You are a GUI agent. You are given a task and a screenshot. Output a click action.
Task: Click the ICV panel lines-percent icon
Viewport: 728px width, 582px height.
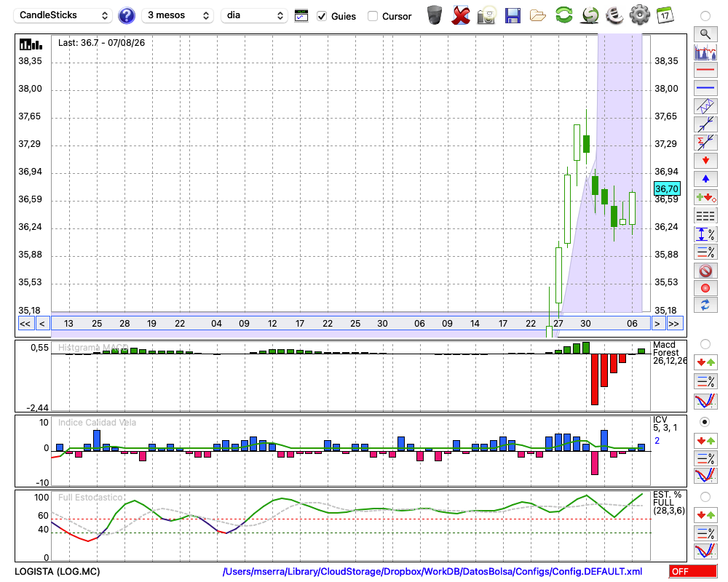point(705,458)
